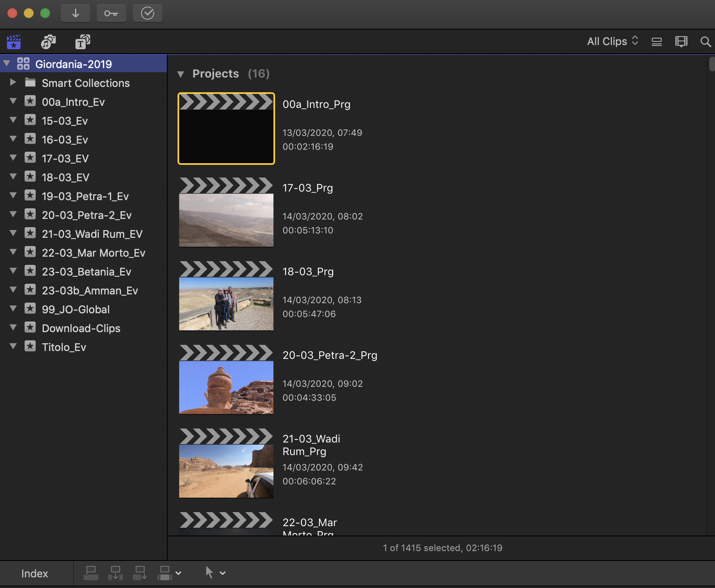Show Photos and Audio sidebar

(x=48, y=42)
